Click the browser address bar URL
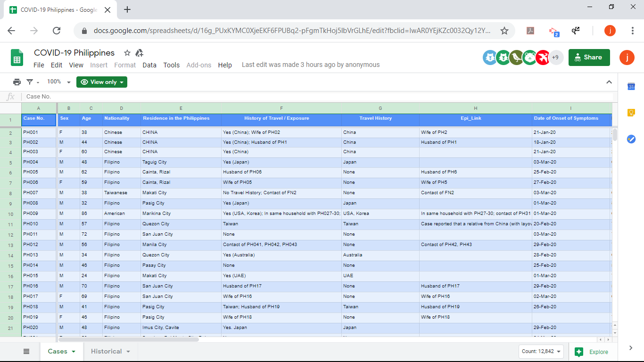This screenshot has height=362, width=644. pyautogui.click(x=292, y=31)
